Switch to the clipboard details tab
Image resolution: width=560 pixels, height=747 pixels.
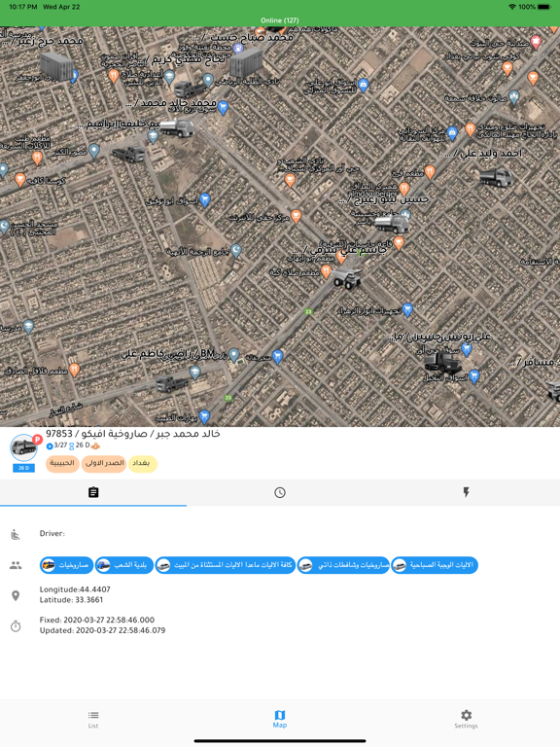click(x=93, y=492)
